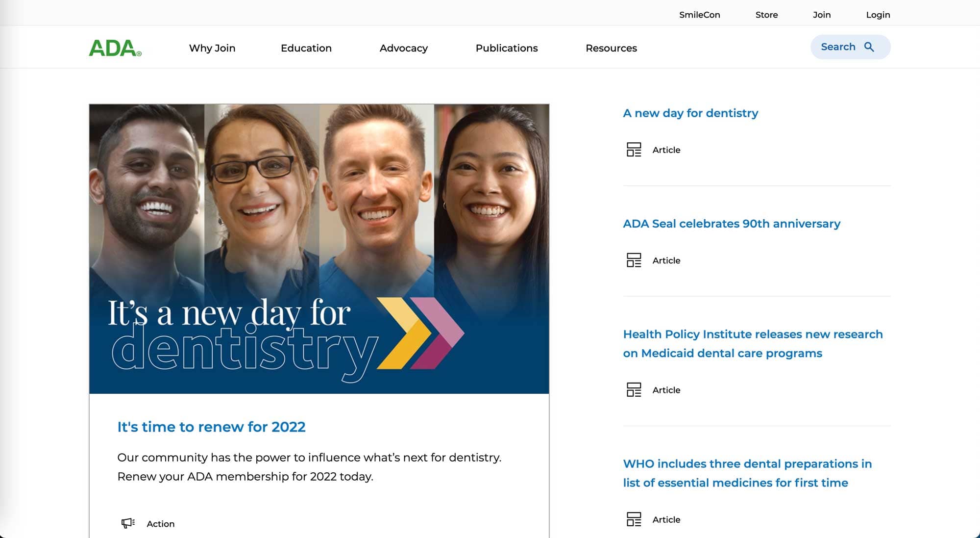
Task: Open 'It's time to renew for 2022'
Action: pos(211,427)
